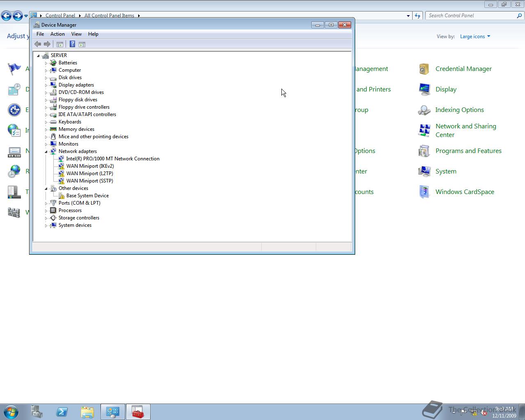This screenshot has height=420, width=525.
Task: Open the Indexing Options icon in Control Panel
Action: pyautogui.click(x=424, y=110)
